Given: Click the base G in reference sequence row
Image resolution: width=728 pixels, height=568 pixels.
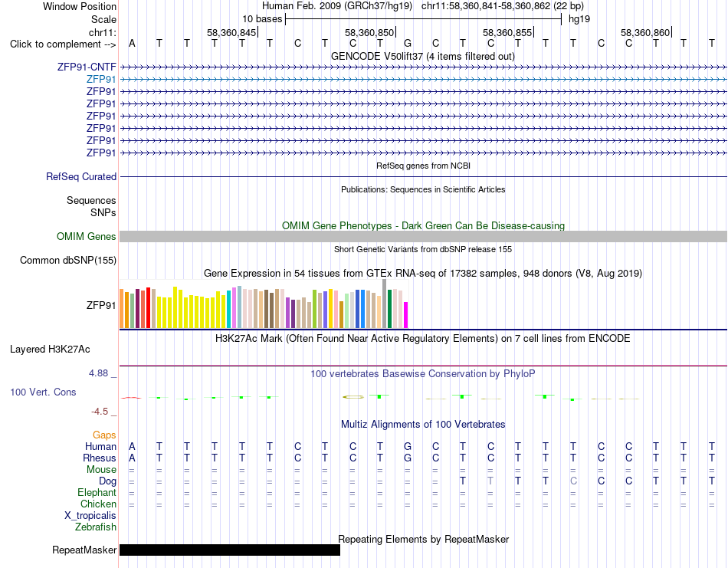Looking at the screenshot, I should tap(408, 44).
